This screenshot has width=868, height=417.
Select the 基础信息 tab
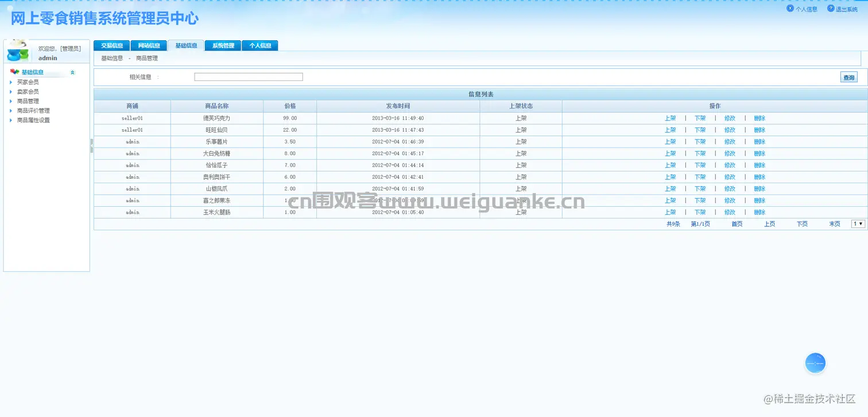[186, 45]
